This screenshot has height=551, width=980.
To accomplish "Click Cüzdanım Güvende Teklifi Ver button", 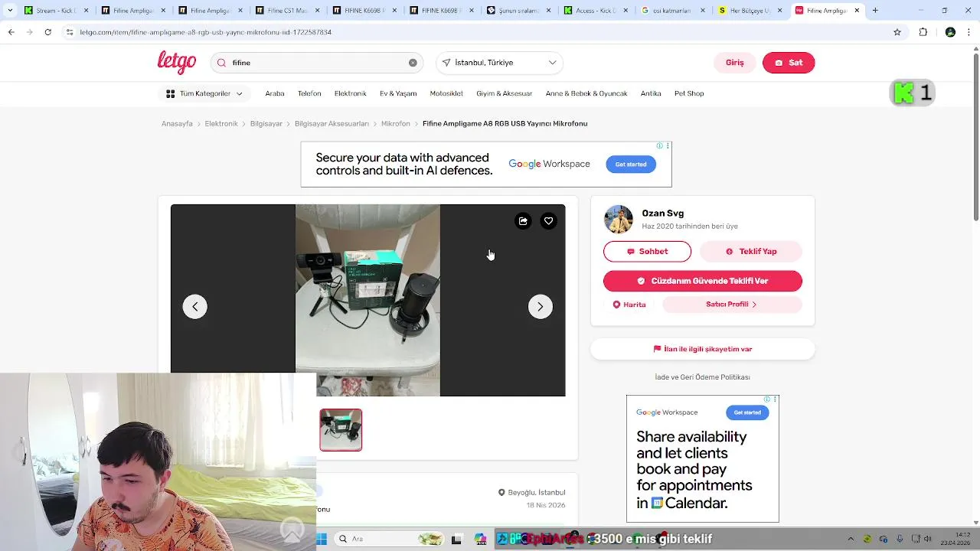I will 703,281.
